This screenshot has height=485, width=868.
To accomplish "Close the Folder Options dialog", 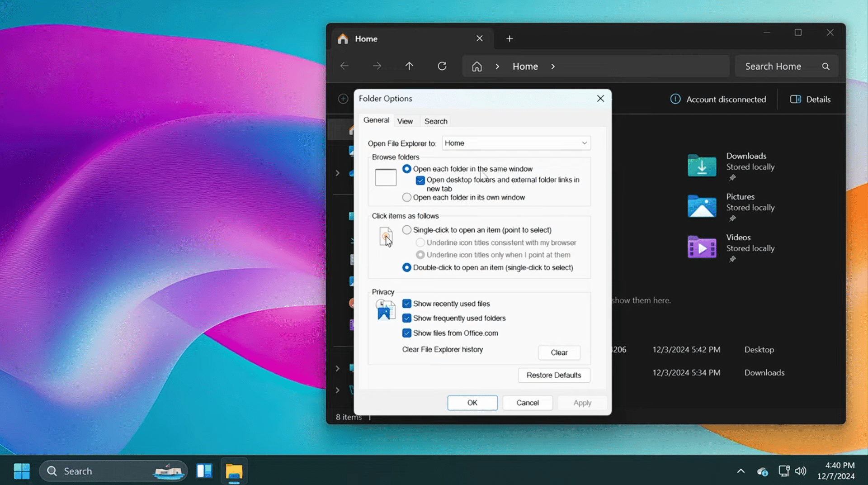I will (600, 98).
